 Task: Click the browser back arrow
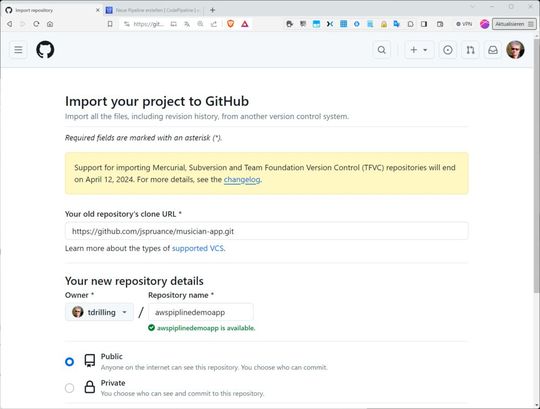click(10, 24)
